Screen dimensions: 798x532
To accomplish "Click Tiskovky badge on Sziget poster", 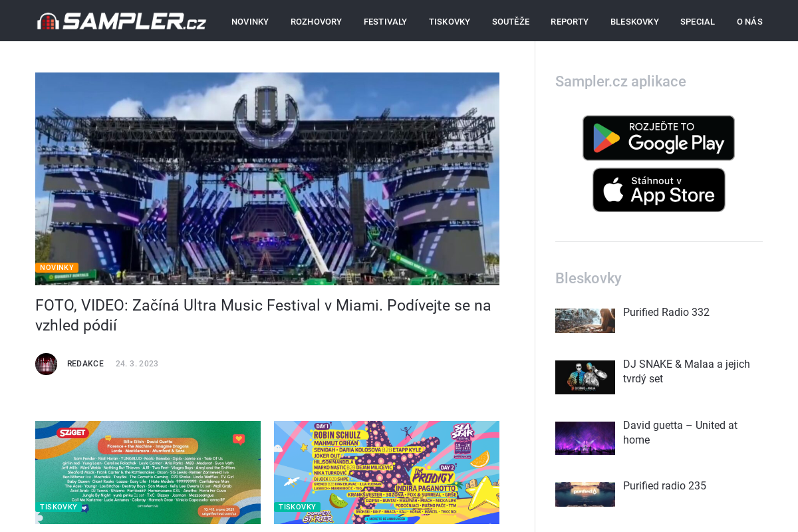I will [x=59, y=507].
